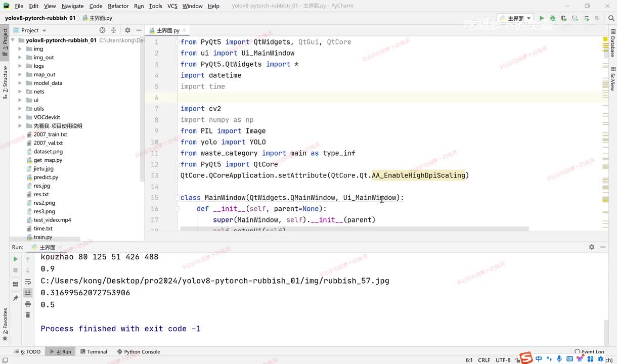
Task: Expand the model_data folder
Action: 20,83
